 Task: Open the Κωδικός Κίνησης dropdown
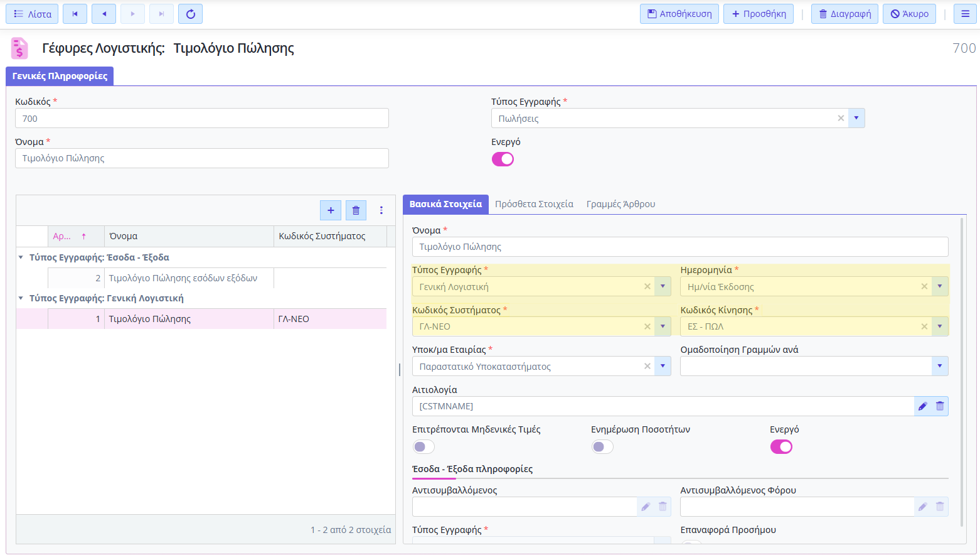939,326
